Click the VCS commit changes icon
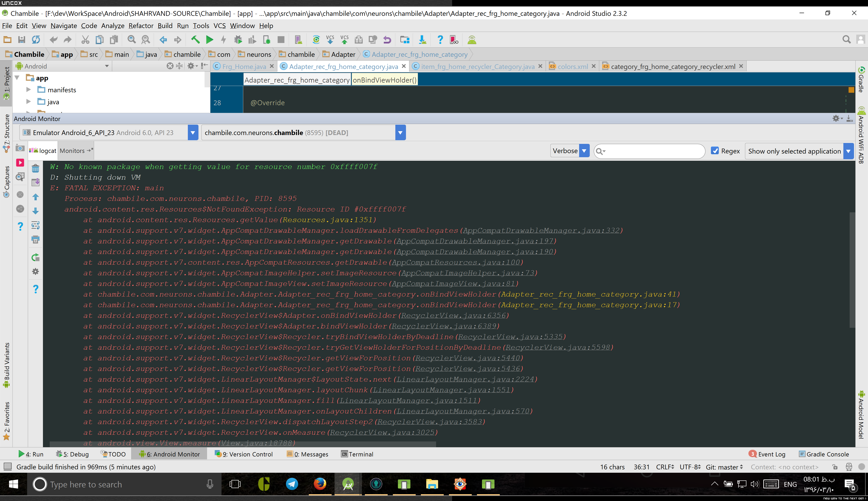This screenshot has height=501, width=868. tap(344, 40)
